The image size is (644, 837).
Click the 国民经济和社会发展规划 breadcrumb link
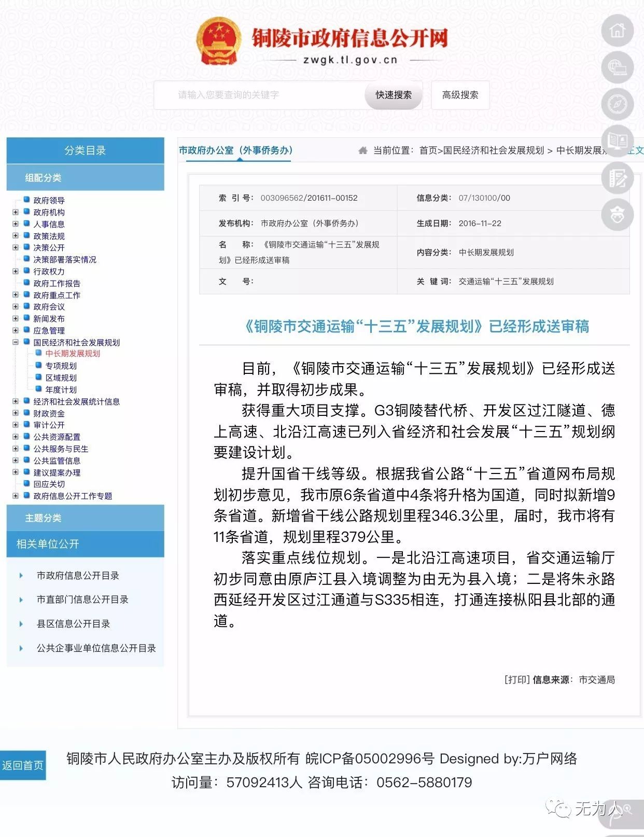[493, 150]
